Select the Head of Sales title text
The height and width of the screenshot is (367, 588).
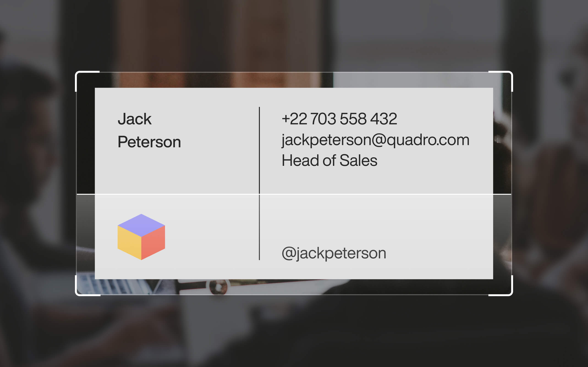pos(330,160)
